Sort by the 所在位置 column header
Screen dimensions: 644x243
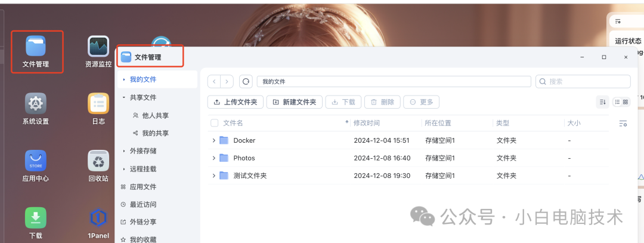[x=438, y=123]
